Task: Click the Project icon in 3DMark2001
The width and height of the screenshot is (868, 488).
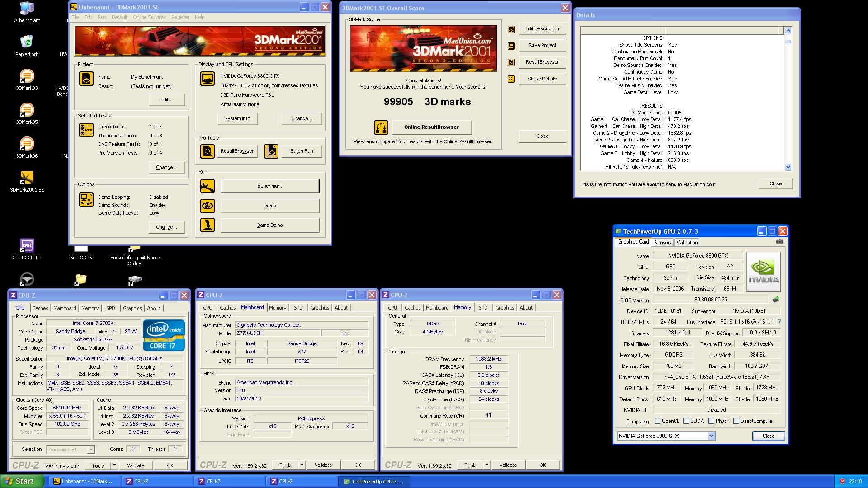Action: pos(86,79)
